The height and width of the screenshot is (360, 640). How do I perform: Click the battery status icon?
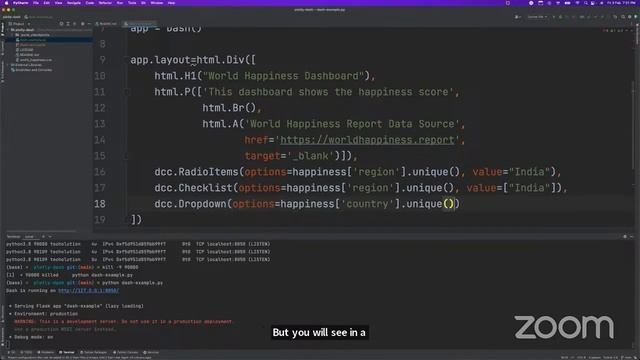coord(567,3)
